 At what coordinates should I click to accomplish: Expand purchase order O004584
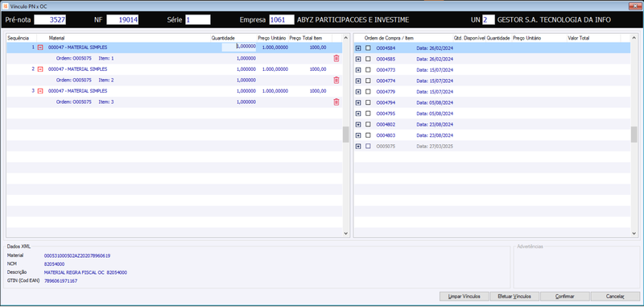point(358,48)
